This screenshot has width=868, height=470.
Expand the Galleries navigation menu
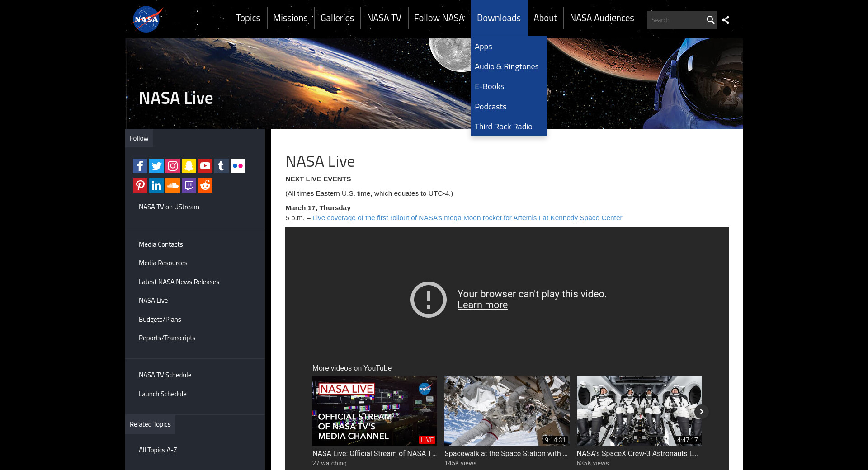point(337,18)
